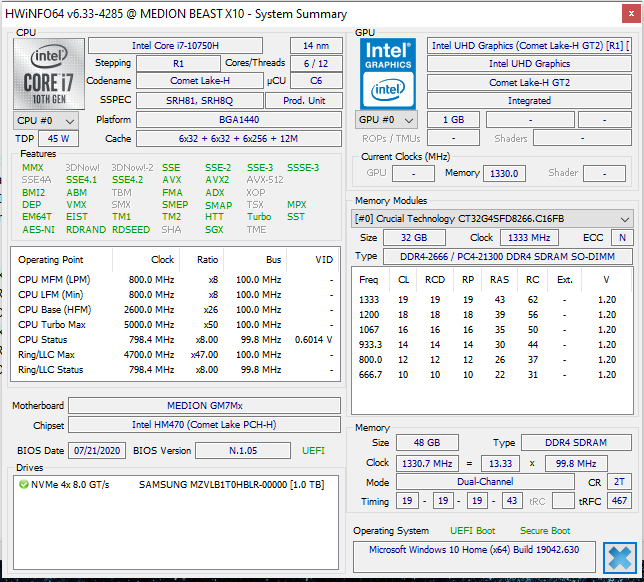Screen dimensions: 644x582
Task: Click the BIOS version N.1.05 field
Action: tap(243, 451)
